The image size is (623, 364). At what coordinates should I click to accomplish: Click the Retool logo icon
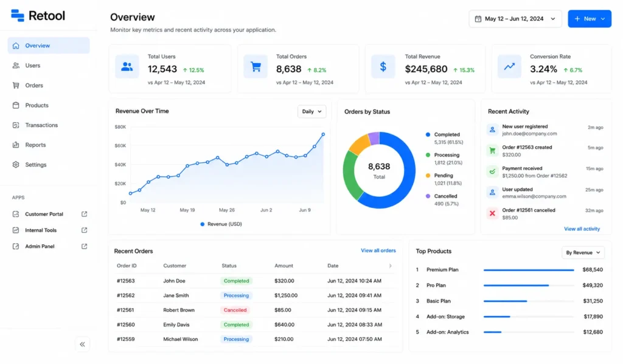point(18,15)
